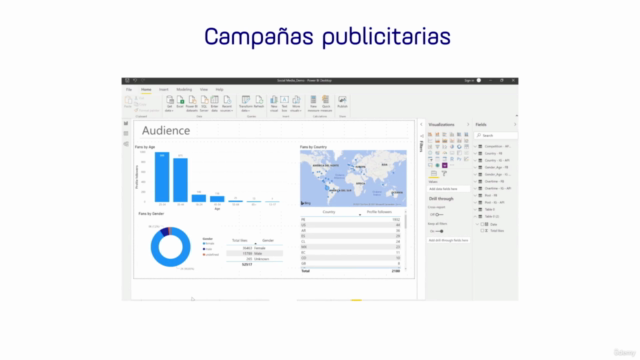Open the Format paint roller tab
Image resolution: width=640 pixels, height=360 pixels.
444,173
